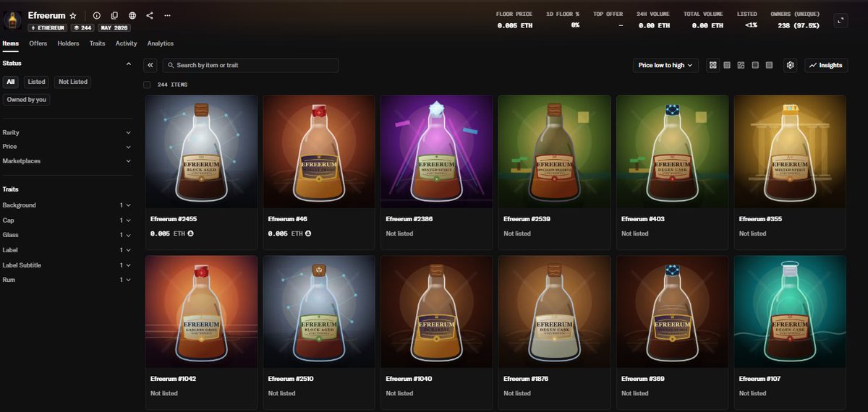Click the 244 ITEMS count label

(x=172, y=85)
